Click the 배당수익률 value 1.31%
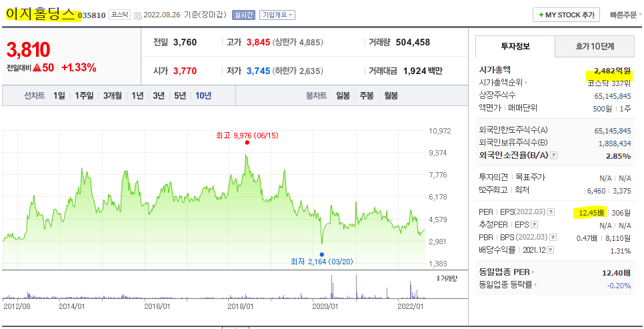 pyautogui.click(x=621, y=251)
